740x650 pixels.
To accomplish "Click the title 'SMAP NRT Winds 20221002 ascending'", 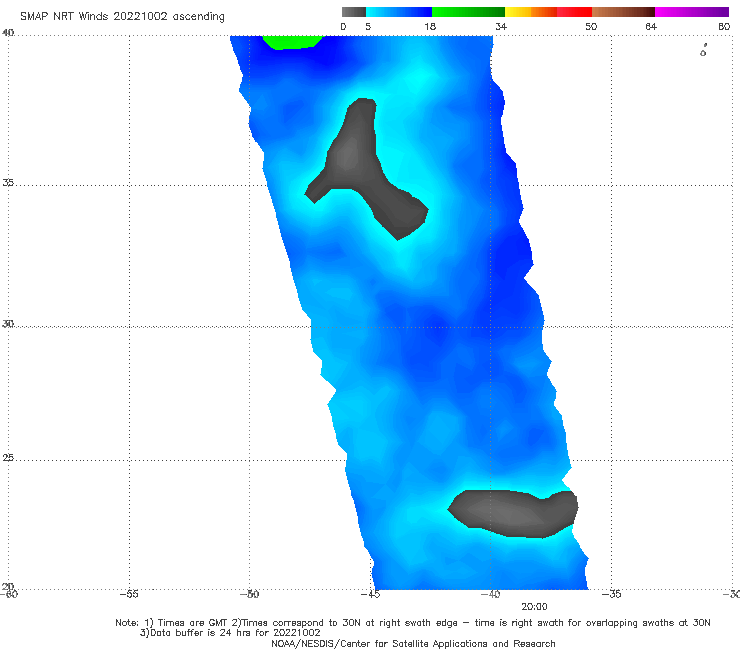I will 122,16.
